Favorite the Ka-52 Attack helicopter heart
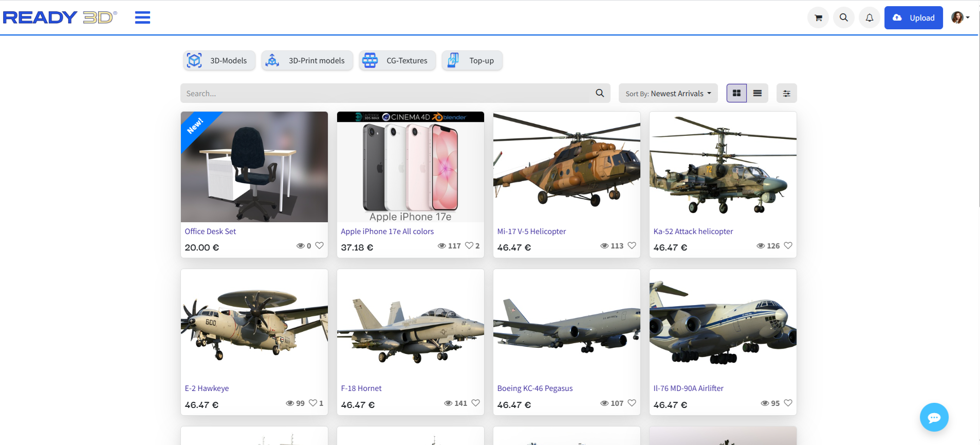 pyautogui.click(x=788, y=245)
